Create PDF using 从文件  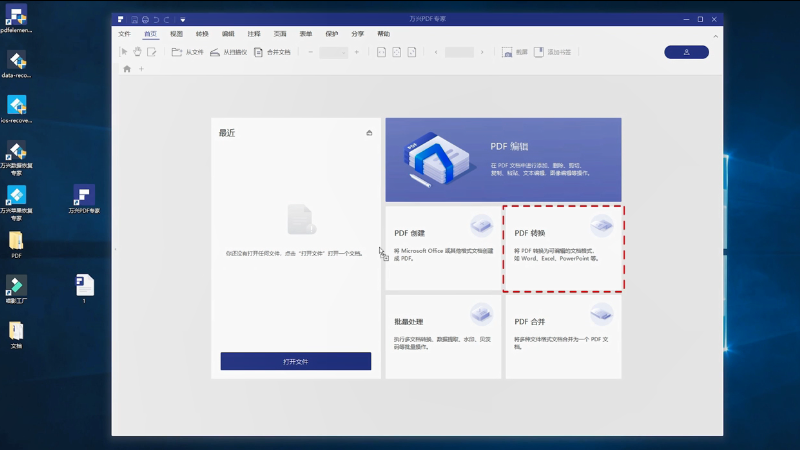point(187,52)
